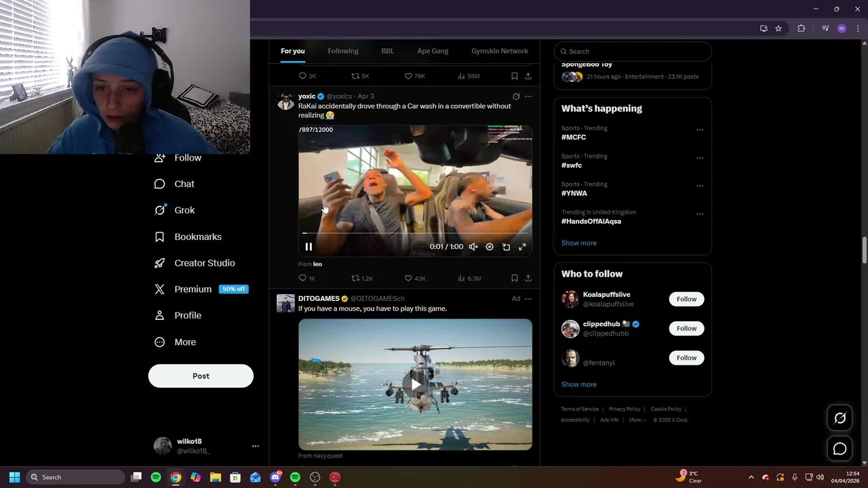868x488 pixels.
Task: Open the Ape Gang tab
Action: [433, 51]
